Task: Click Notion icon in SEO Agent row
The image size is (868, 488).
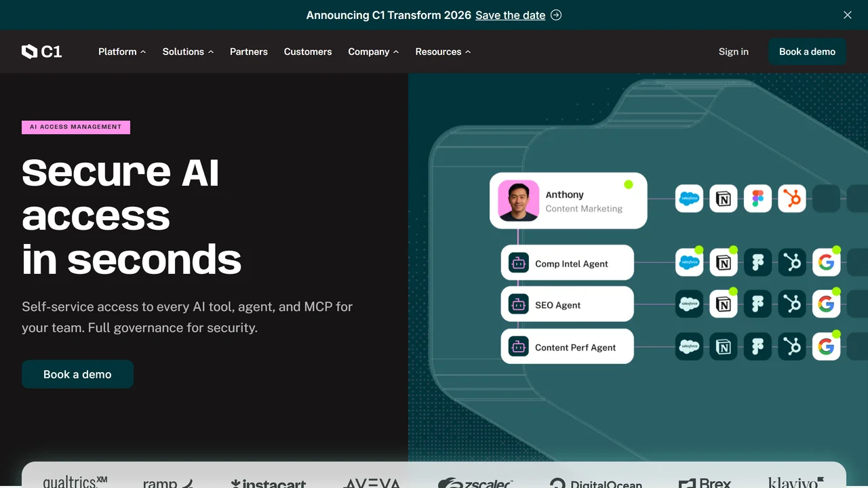Action: coord(724,304)
